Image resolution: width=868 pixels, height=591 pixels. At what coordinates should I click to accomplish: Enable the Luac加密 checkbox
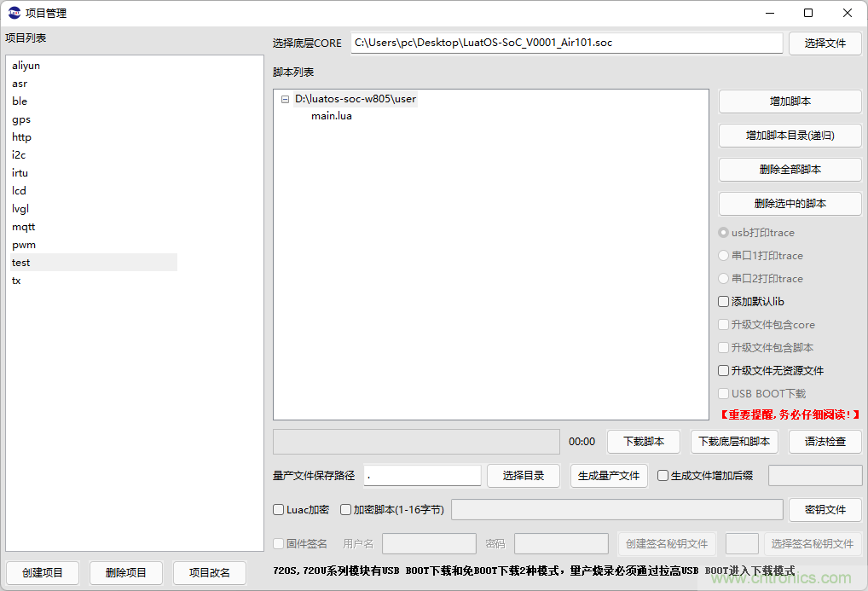coord(279,510)
